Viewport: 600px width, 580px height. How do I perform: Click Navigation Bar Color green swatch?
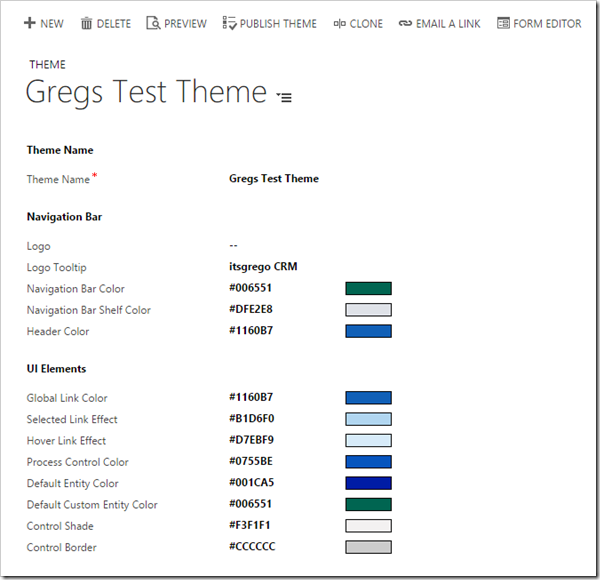coord(368,289)
